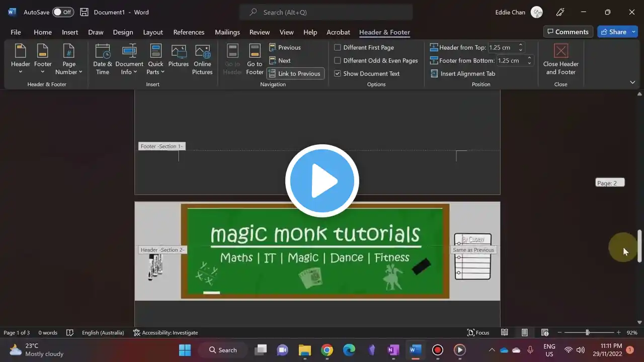Click Insert Alignment Tab
The image size is (644, 362).
click(463, 73)
